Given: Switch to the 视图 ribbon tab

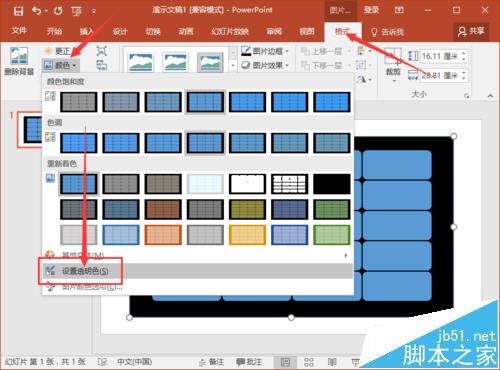Looking at the screenshot, I should (307, 31).
